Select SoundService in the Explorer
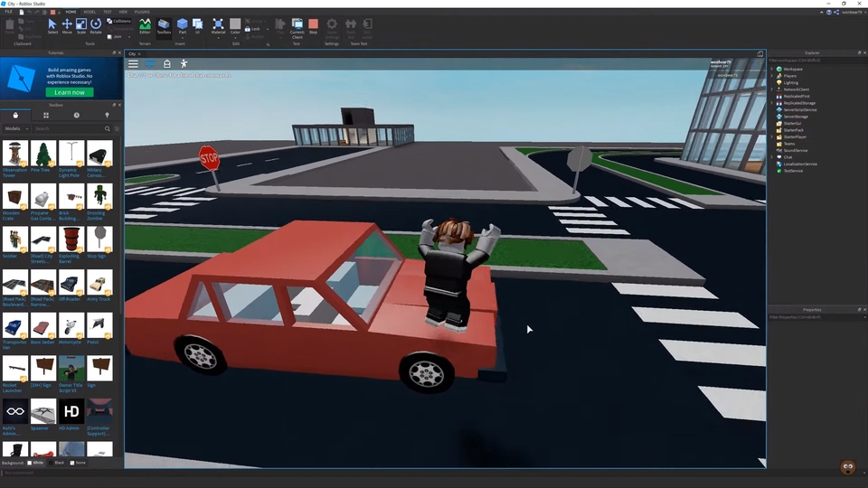 coord(795,151)
